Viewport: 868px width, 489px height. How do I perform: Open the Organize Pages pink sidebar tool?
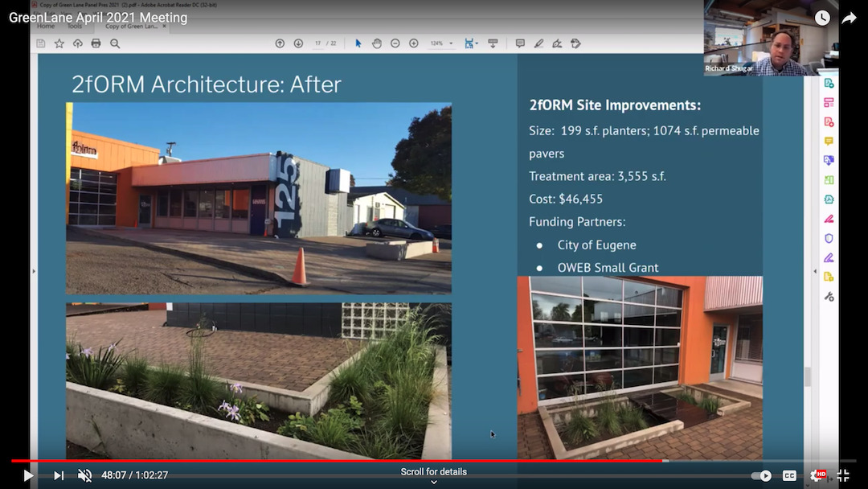tap(829, 102)
